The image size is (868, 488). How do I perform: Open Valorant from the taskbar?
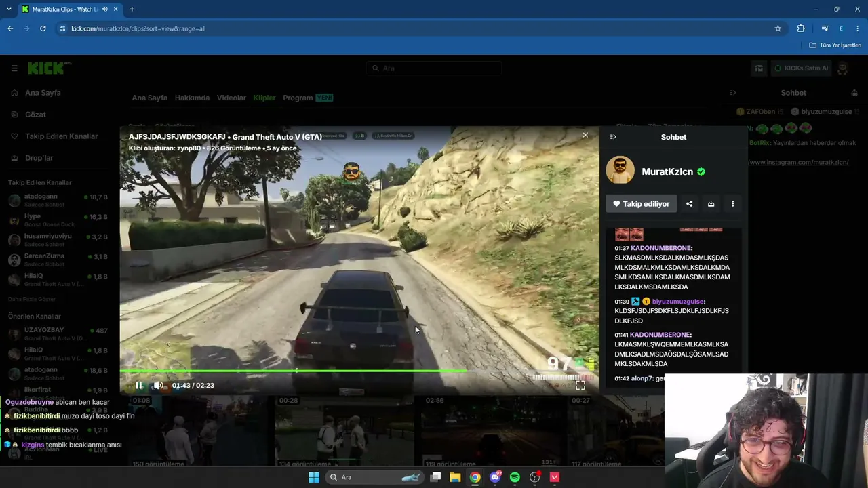(x=555, y=477)
